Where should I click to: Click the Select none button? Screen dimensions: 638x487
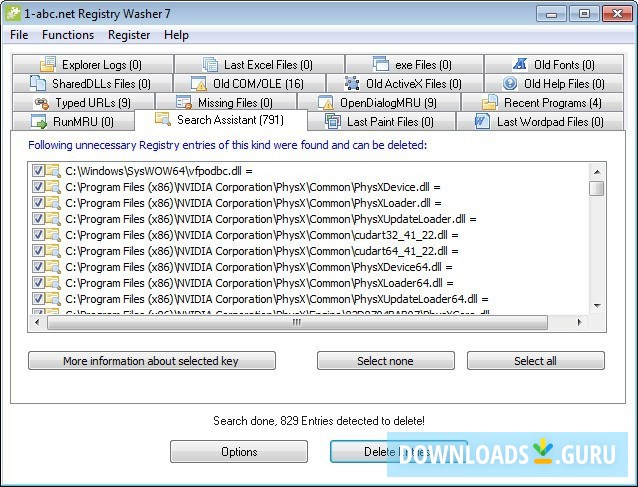coord(386,361)
